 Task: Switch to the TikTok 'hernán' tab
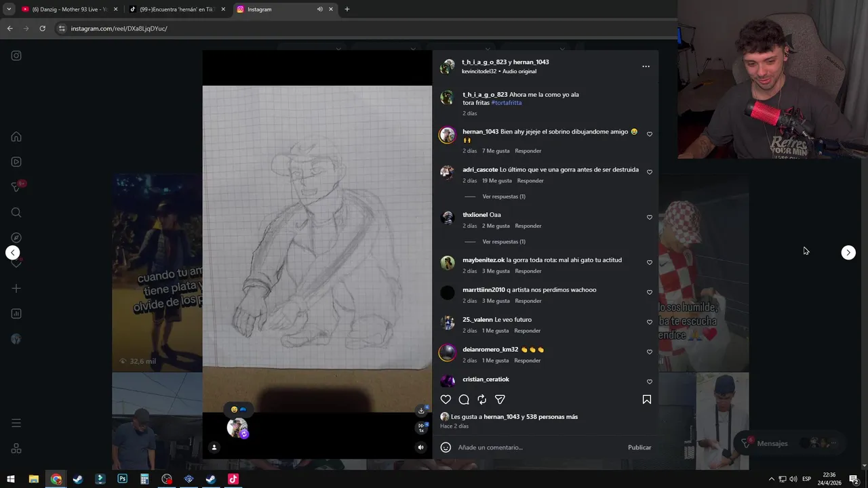(178, 9)
